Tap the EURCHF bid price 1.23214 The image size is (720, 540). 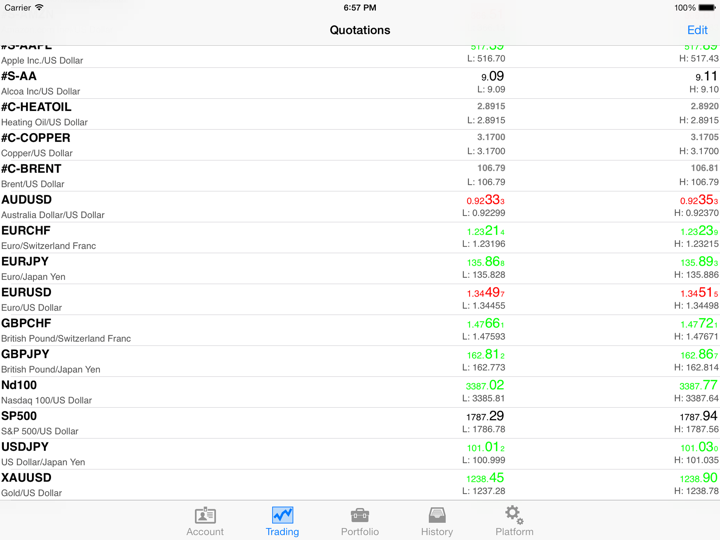click(486, 231)
